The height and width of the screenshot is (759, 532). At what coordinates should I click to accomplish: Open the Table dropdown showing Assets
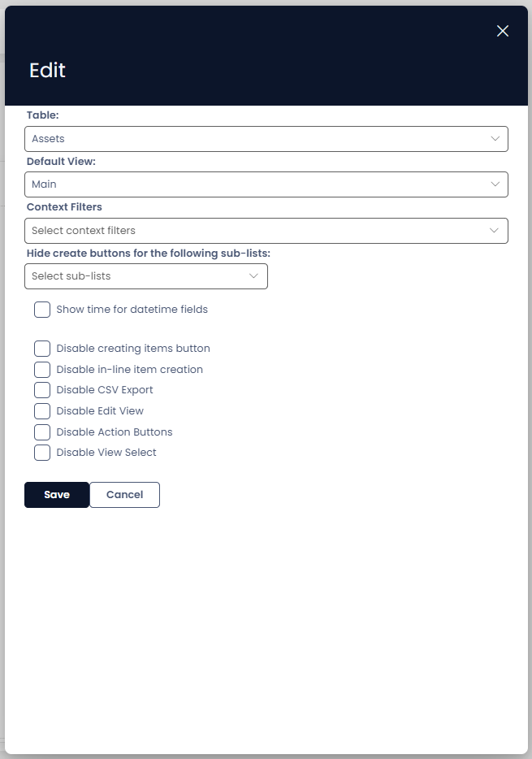[266, 138]
